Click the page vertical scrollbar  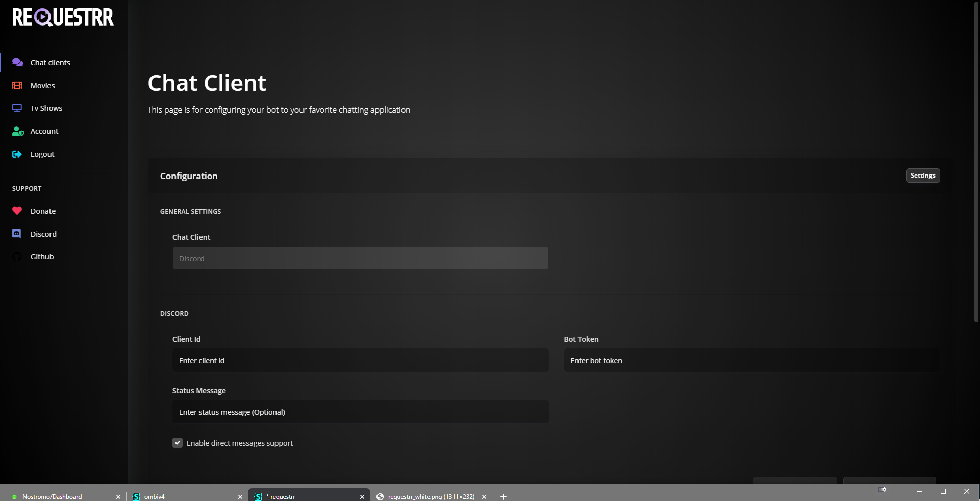tap(976, 163)
